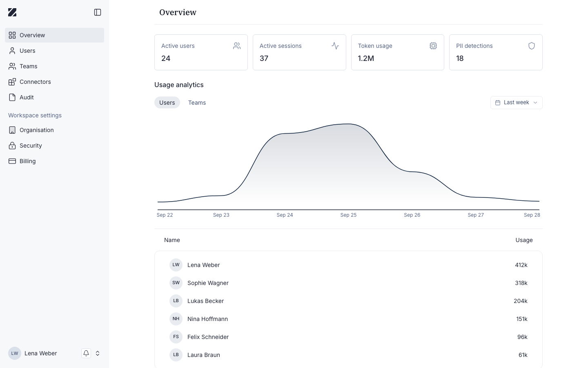
Task: Switch to the Users analytics tab
Action: (x=167, y=103)
